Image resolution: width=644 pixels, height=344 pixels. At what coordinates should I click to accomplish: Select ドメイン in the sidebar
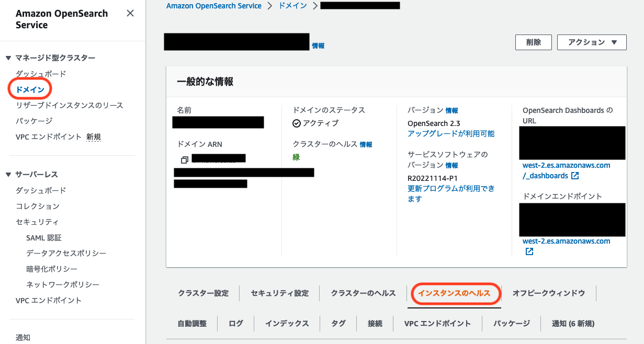30,89
